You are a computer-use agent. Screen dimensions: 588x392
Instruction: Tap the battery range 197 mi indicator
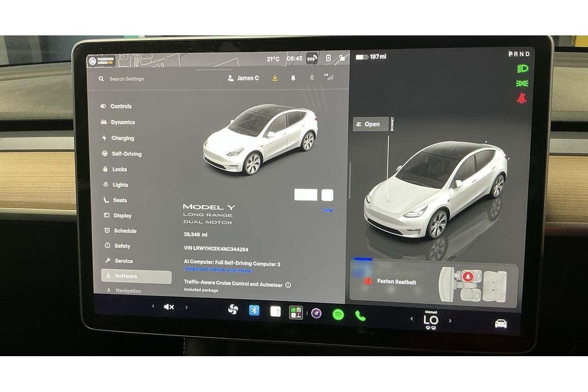[x=371, y=57]
